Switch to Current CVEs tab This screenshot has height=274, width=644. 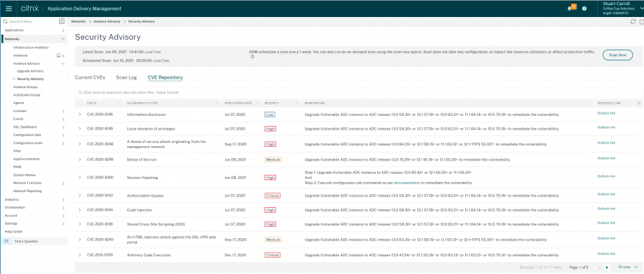pos(90,77)
